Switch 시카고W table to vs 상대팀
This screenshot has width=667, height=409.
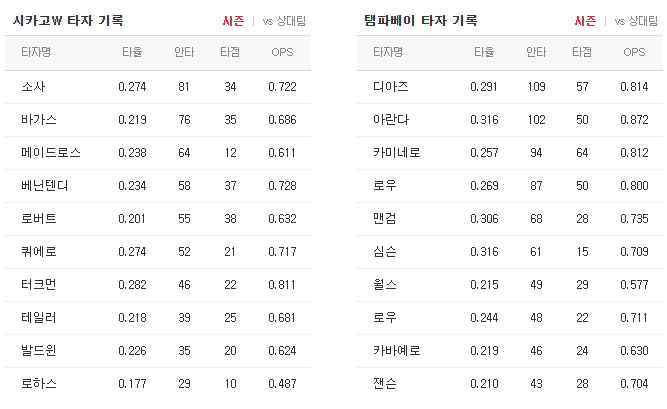pyautogui.click(x=284, y=21)
